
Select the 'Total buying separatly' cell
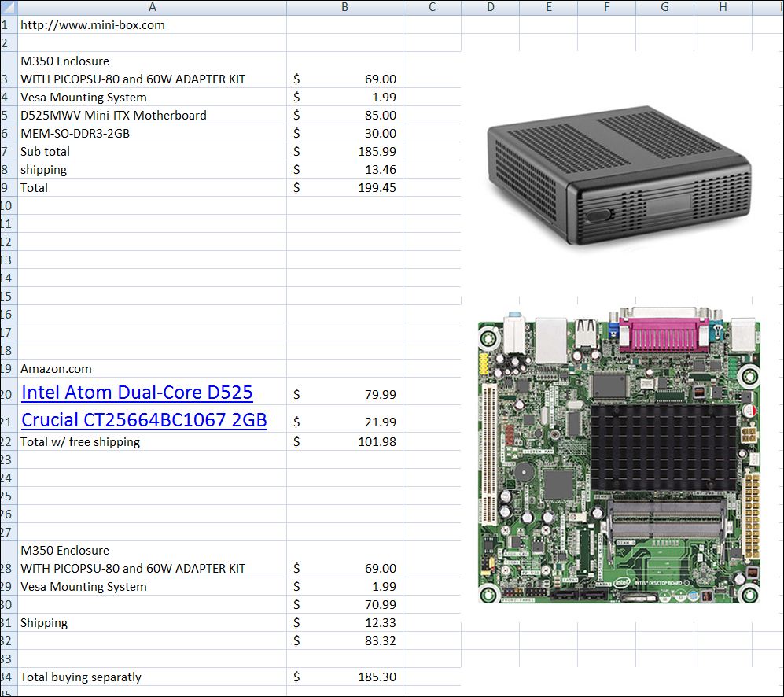[x=153, y=677]
